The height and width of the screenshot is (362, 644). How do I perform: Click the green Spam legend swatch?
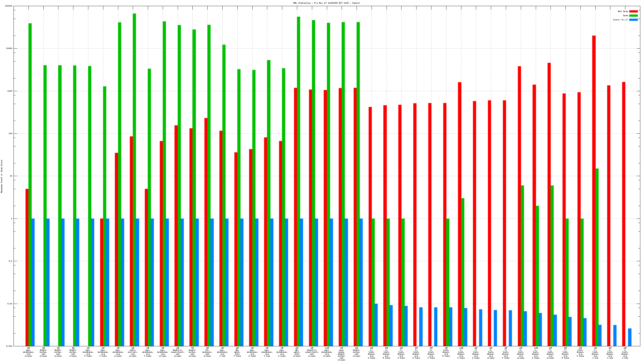click(x=633, y=15)
